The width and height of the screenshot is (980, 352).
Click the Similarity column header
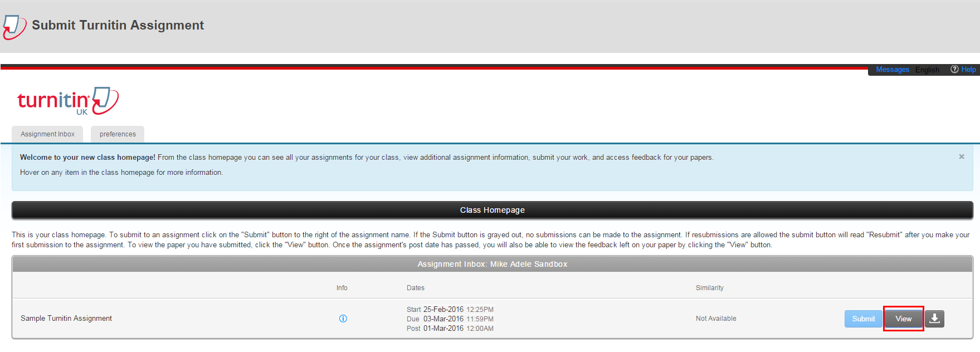710,288
